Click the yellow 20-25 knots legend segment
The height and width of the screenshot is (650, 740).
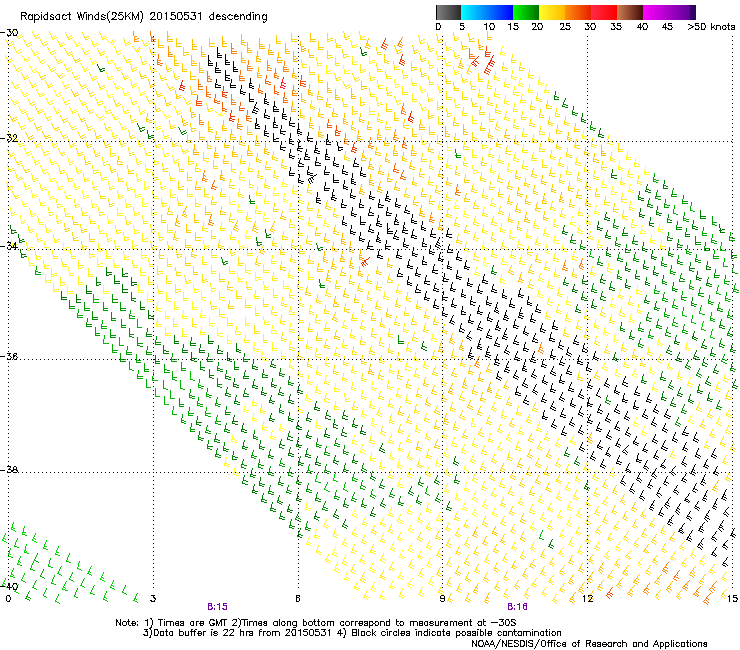(552, 12)
